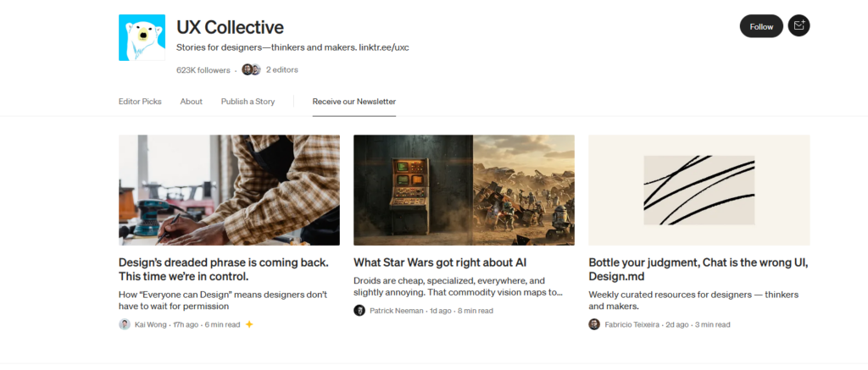
Task: Click the "Everyone can Design" subtitle text
Action: [x=223, y=301]
